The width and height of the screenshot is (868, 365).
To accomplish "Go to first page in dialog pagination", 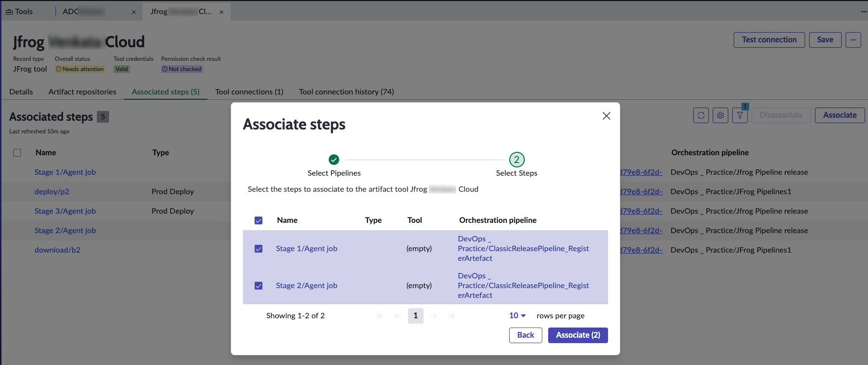I will [381, 316].
